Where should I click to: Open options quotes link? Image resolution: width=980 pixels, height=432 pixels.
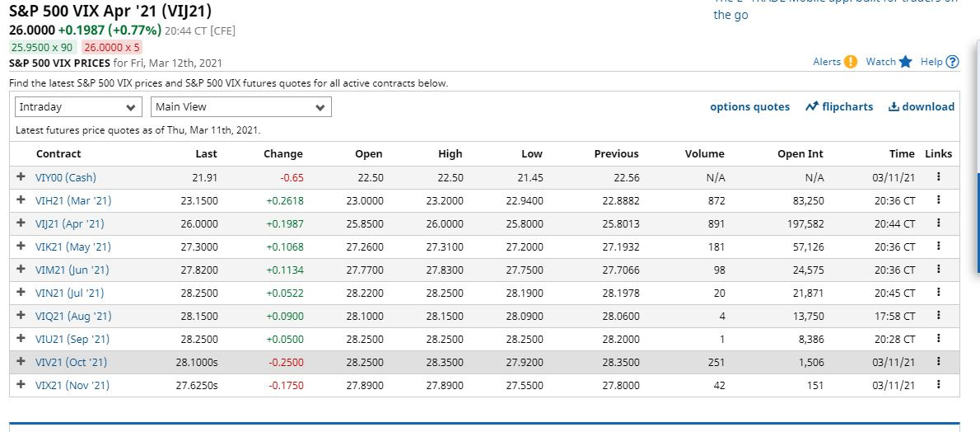pyautogui.click(x=749, y=107)
